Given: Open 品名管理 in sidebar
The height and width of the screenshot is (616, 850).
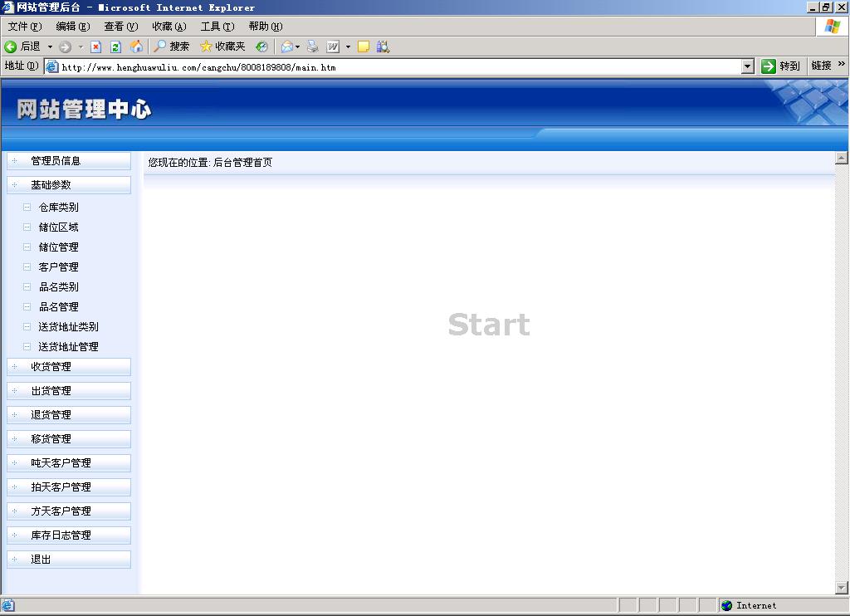Looking at the screenshot, I should coord(59,307).
